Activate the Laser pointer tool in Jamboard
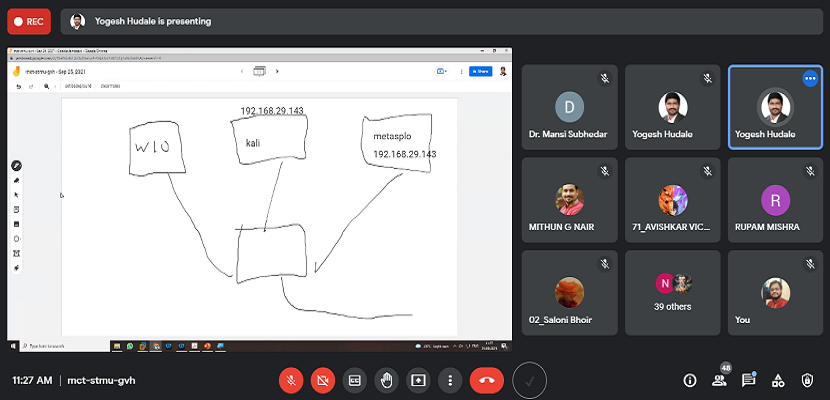Screen dimensions: 830x400 pos(16,268)
